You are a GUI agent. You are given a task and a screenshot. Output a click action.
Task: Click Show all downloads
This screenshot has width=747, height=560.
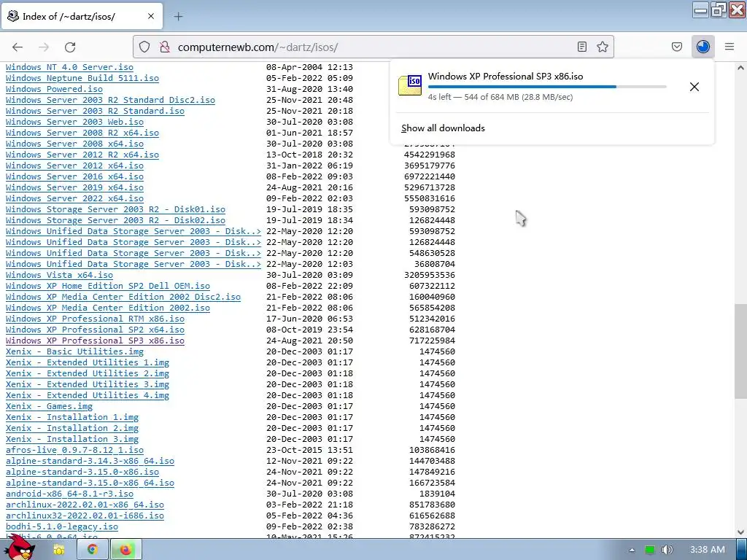click(x=443, y=128)
